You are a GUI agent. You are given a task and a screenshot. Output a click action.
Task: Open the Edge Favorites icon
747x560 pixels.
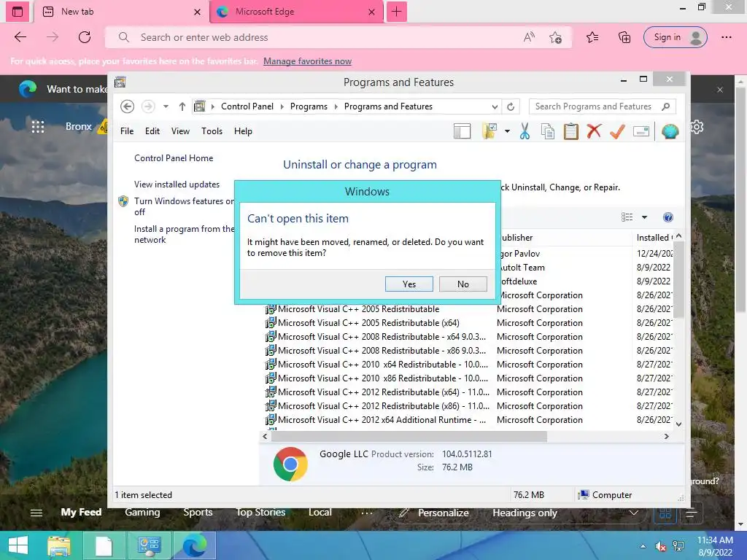pyautogui.click(x=592, y=37)
